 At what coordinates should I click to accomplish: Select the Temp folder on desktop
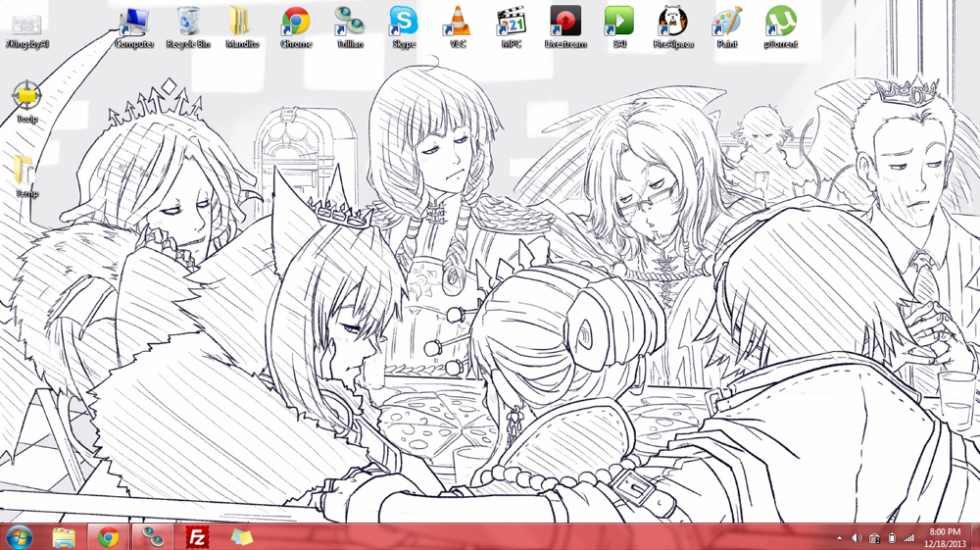point(26,176)
